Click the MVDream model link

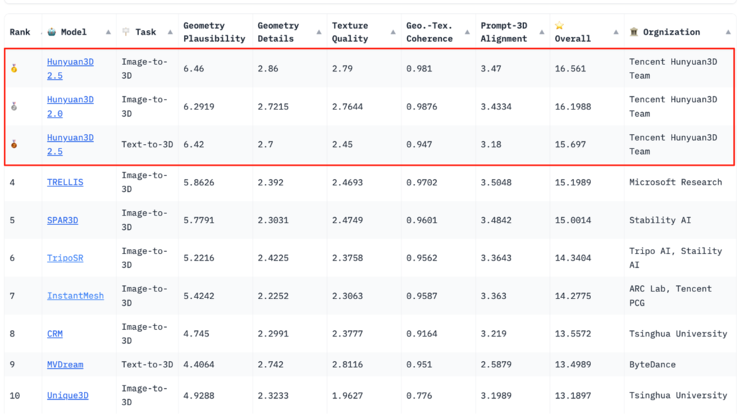pyautogui.click(x=65, y=364)
